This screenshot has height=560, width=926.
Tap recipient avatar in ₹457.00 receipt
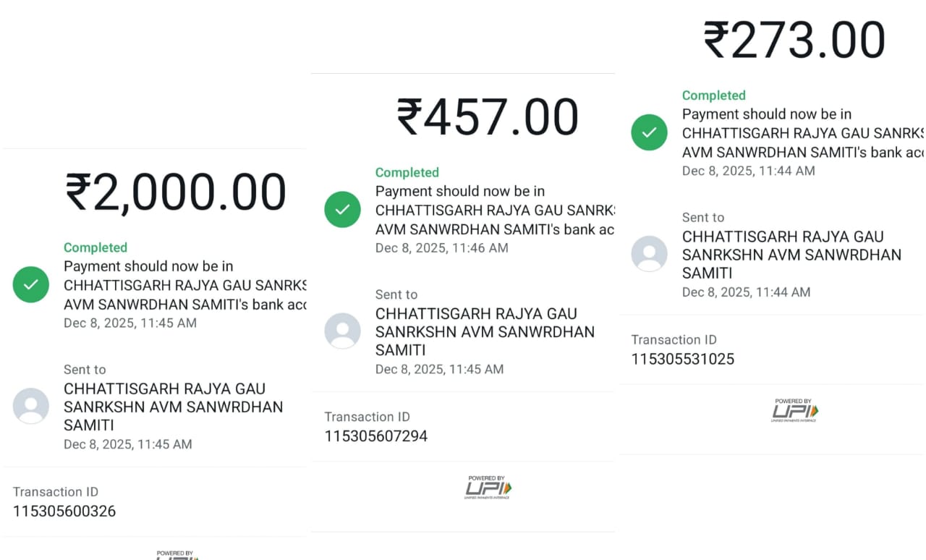pyautogui.click(x=342, y=331)
